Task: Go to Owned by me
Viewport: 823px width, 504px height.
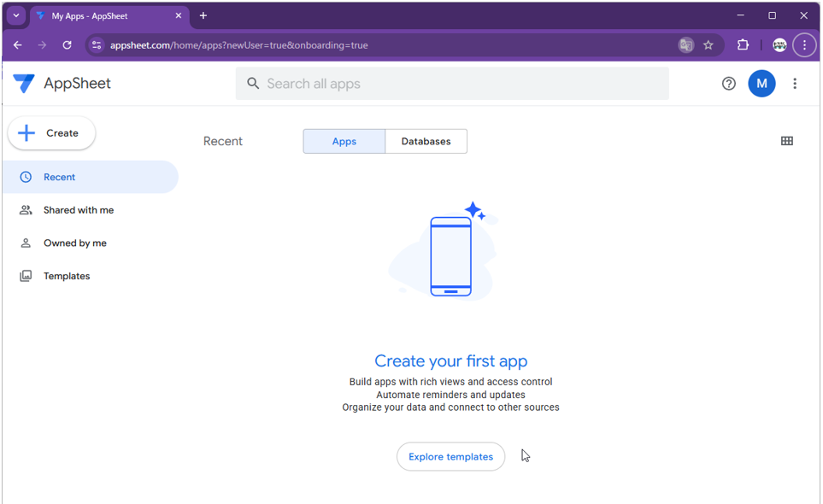Action: (74, 243)
